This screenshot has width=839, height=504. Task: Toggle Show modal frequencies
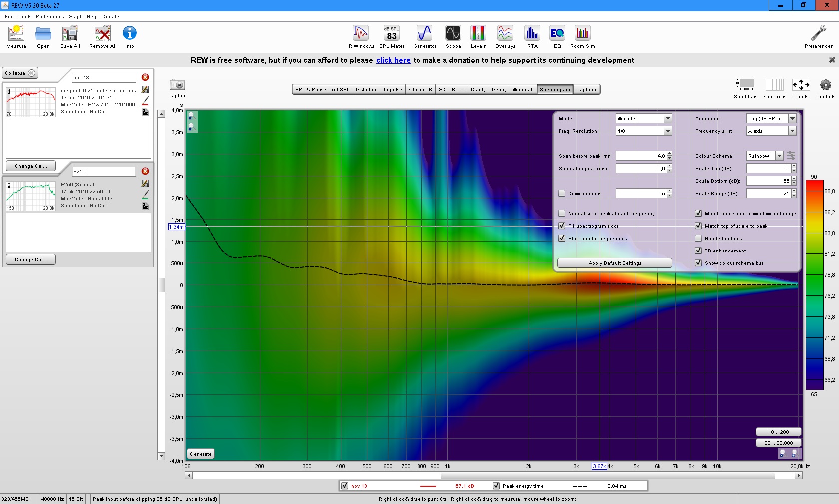(x=562, y=238)
